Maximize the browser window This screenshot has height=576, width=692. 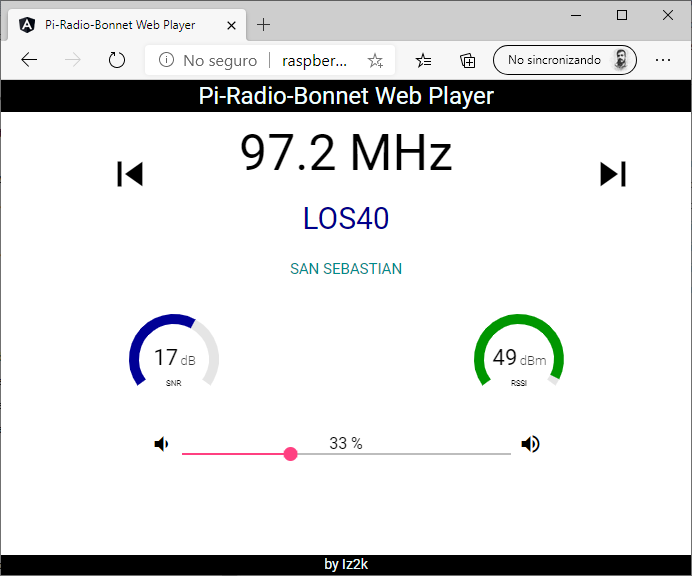click(622, 15)
